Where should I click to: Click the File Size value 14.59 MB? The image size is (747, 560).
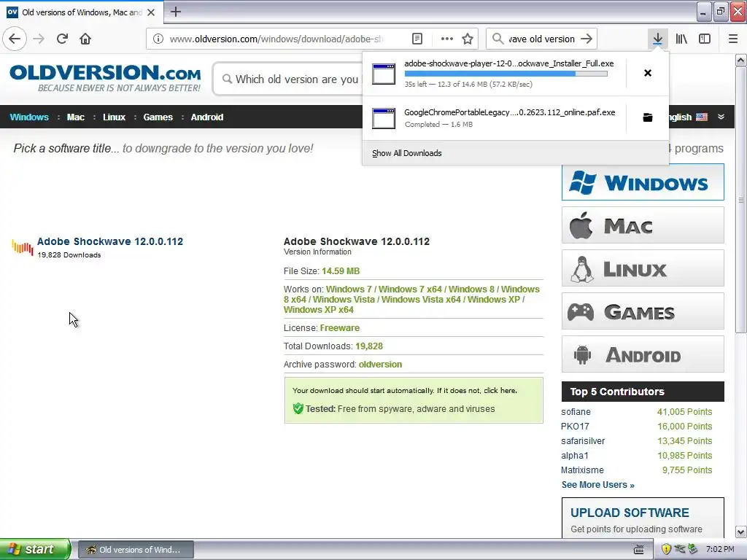(341, 271)
